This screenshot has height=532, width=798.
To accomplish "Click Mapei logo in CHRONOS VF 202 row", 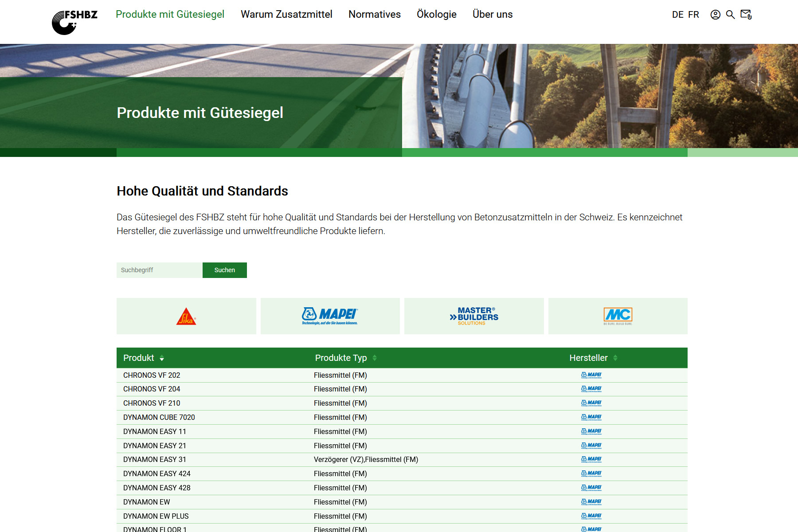I will (x=591, y=375).
